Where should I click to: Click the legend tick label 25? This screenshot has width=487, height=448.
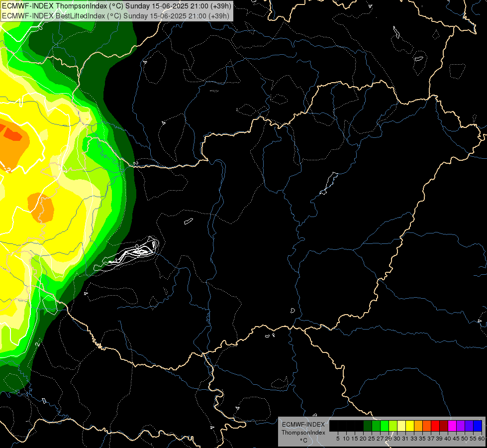click(x=372, y=439)
